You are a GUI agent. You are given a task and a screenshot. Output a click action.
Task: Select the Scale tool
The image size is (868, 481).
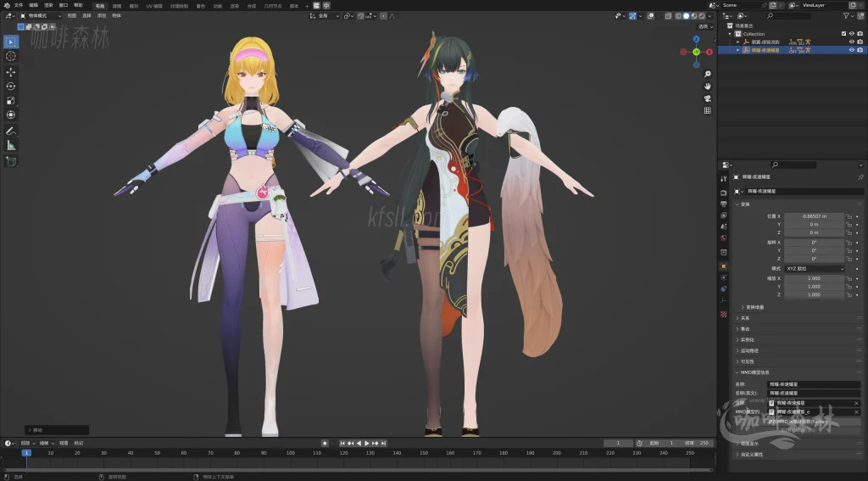[11, 101]
